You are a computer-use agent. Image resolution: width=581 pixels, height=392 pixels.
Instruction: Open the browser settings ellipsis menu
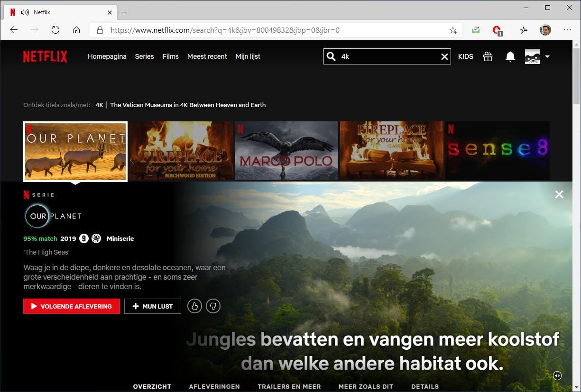567,30
